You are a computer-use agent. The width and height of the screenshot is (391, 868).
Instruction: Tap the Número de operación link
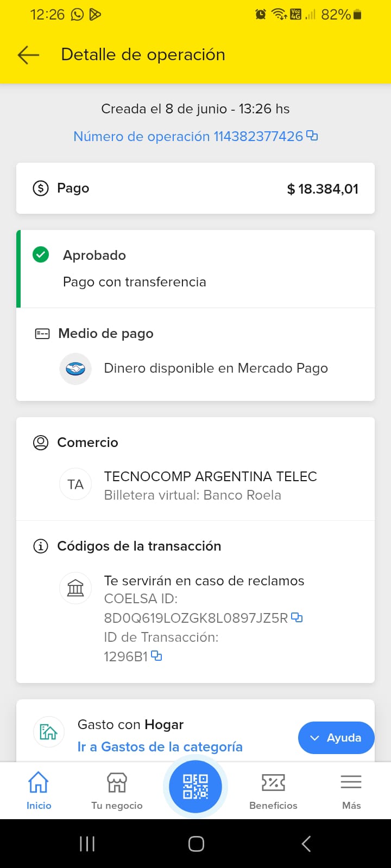tap(188, 136)
